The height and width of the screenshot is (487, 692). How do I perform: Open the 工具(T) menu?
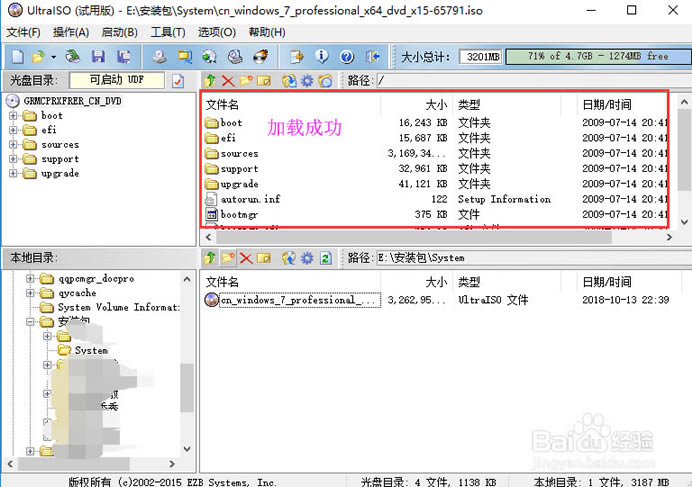(168, 32)
